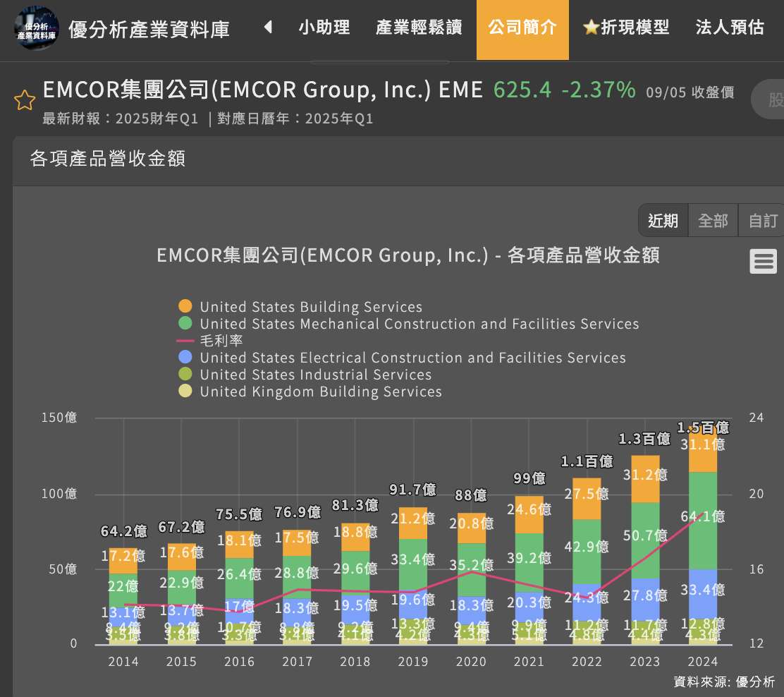Click the 各項產品營收金額 section heading
Viewport: 784px width, 697px height.
point(107,159)
